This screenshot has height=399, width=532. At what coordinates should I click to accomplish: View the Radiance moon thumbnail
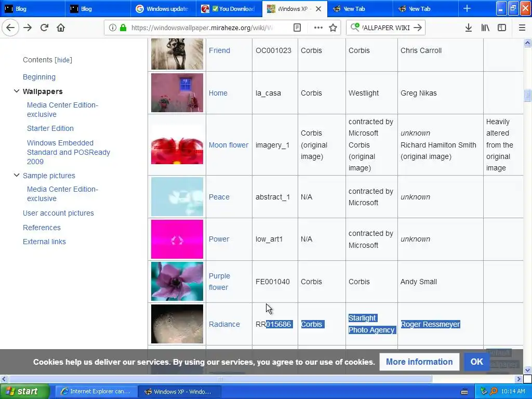(x=177, y=324)
